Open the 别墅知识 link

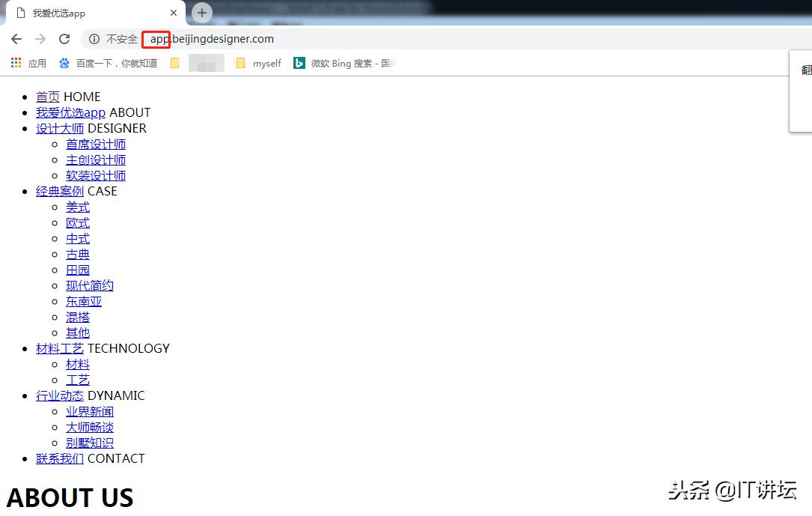coord(90,443)
